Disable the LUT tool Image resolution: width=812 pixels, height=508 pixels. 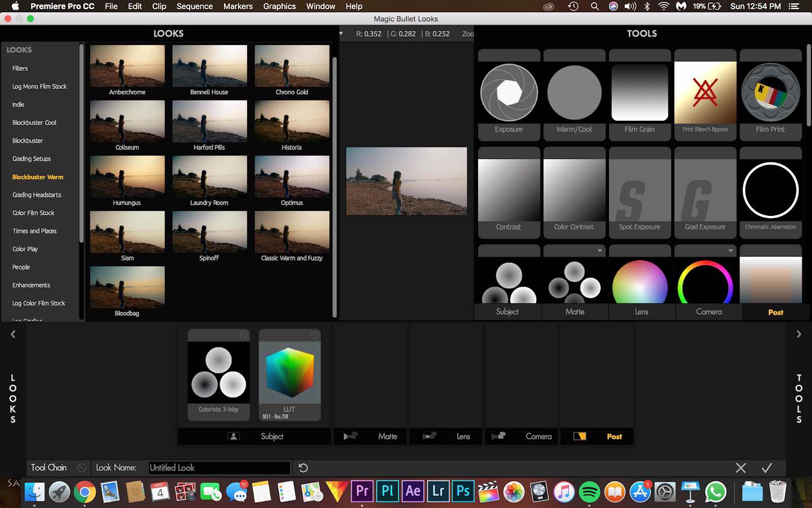pos(315,335)
